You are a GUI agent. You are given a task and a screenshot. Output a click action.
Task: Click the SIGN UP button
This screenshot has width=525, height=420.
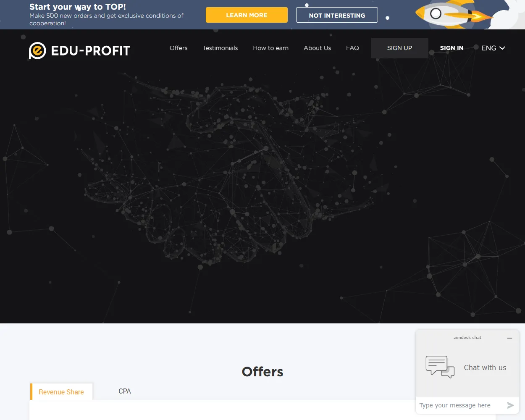click(399, 48)
